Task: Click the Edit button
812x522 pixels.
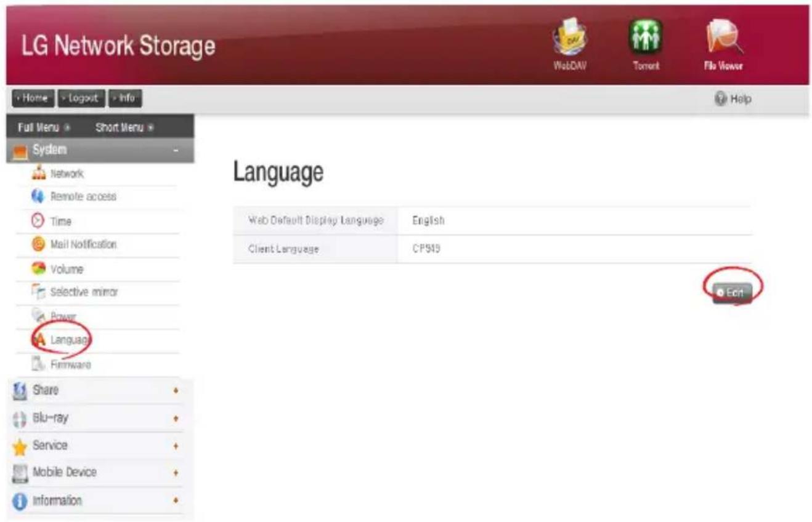Action: click(732, 293)
